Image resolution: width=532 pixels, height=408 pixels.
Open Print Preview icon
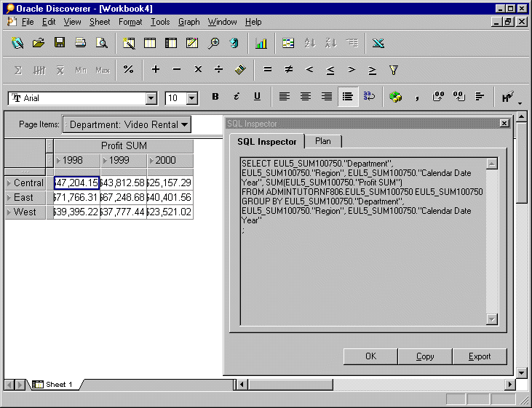[x=101, y=43]
